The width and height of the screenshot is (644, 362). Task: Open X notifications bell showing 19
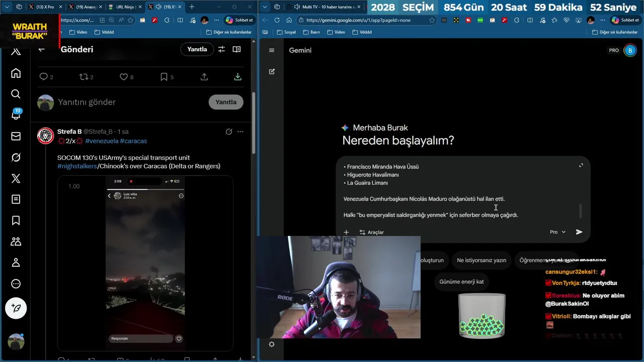[x=16, y=115]
